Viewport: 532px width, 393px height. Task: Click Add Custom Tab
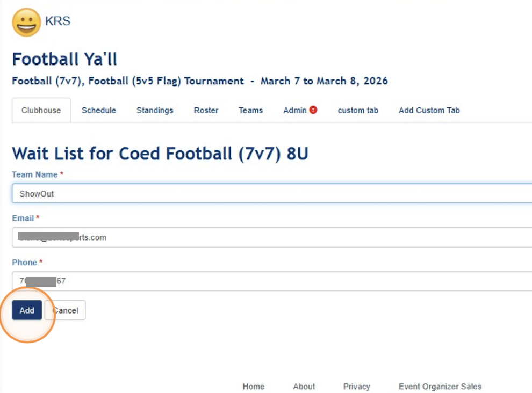tap(429, 110)
